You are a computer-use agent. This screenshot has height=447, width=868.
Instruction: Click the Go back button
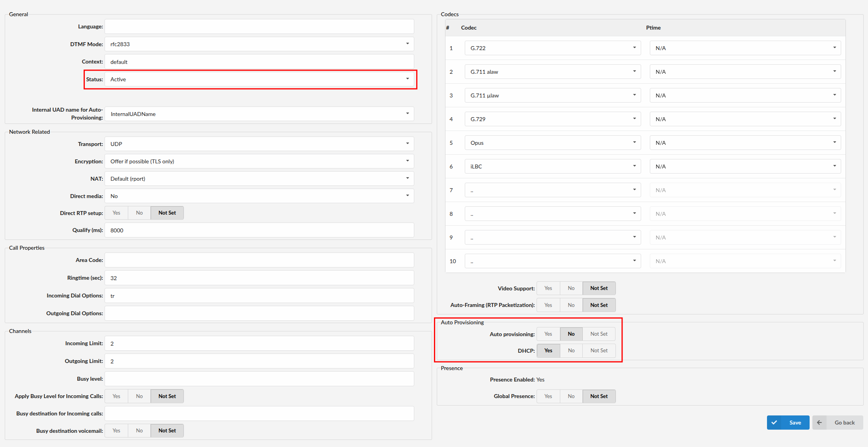click(x=844, y=423)
